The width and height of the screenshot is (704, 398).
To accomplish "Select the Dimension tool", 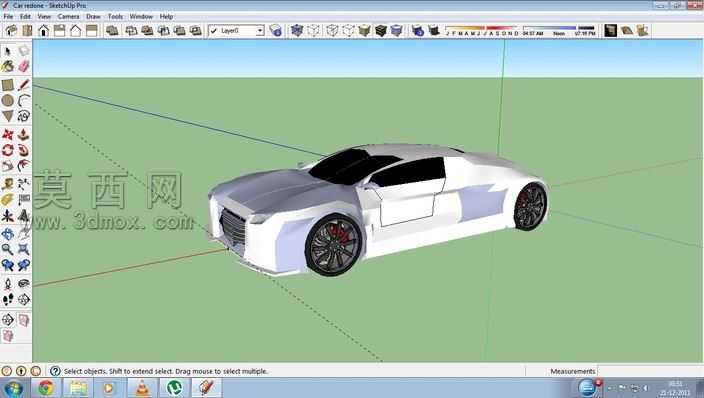I will 24,184.
